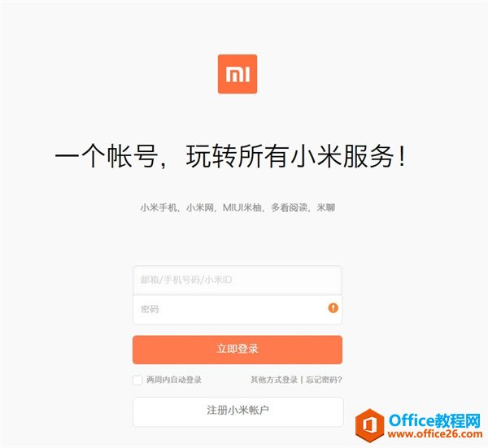The height and width of the screenshot is (448, 488).
Task: Click 小米手机 in the services subtitle
Action: tap(159, 207)
